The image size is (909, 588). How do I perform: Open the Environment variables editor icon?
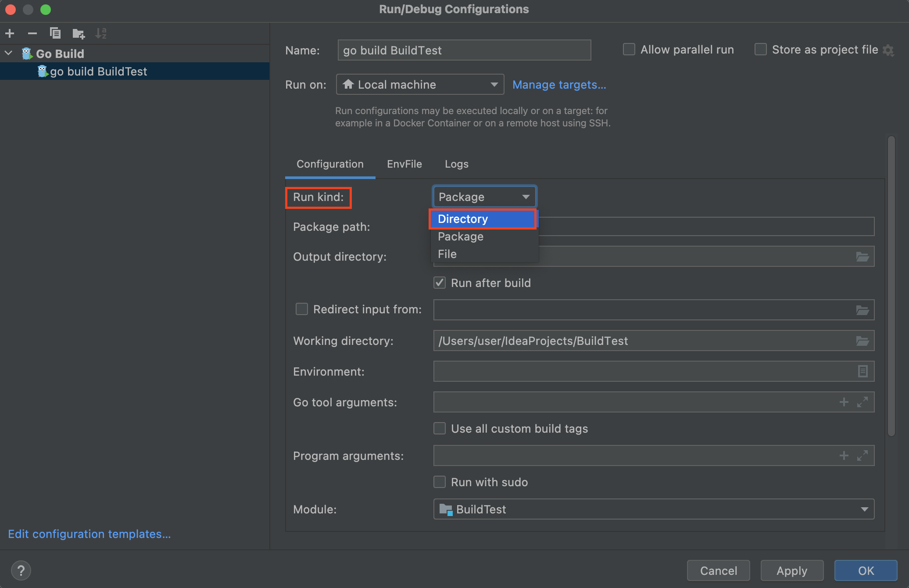pyautogui.click(x=862, y=372)
